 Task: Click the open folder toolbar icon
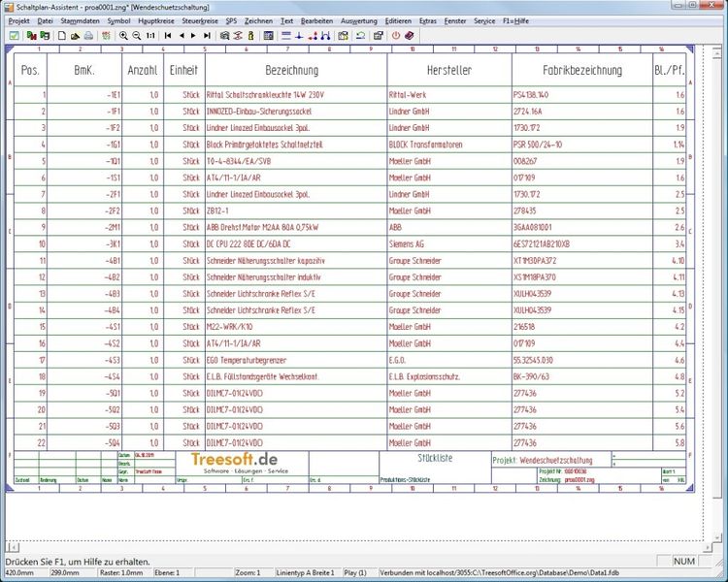point(74,35)
